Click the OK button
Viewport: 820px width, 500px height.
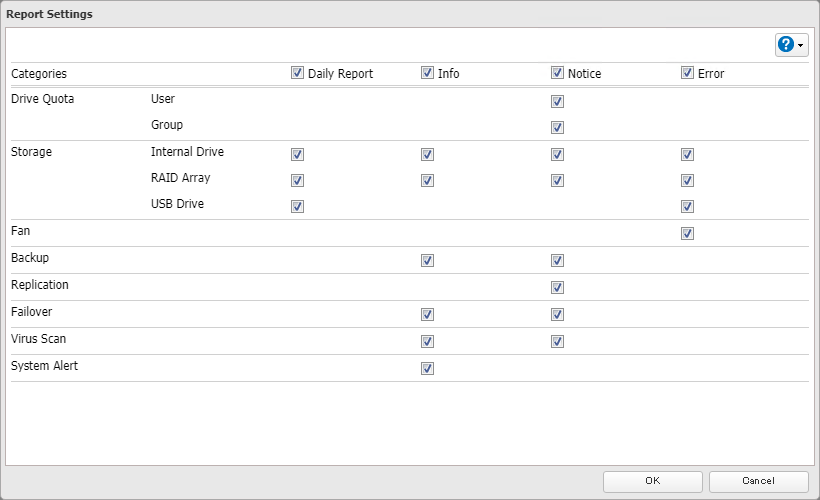(x=653, y=481)
